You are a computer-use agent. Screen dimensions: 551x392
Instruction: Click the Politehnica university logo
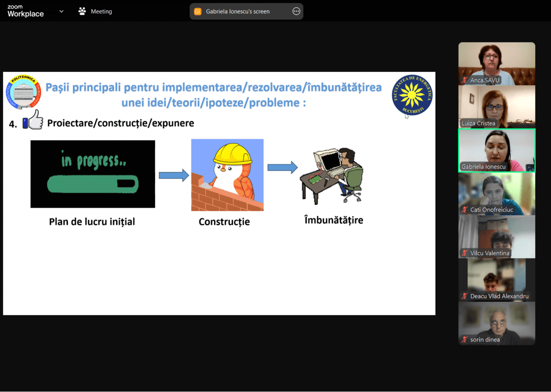pyautogui.click(x=23, y=92)
